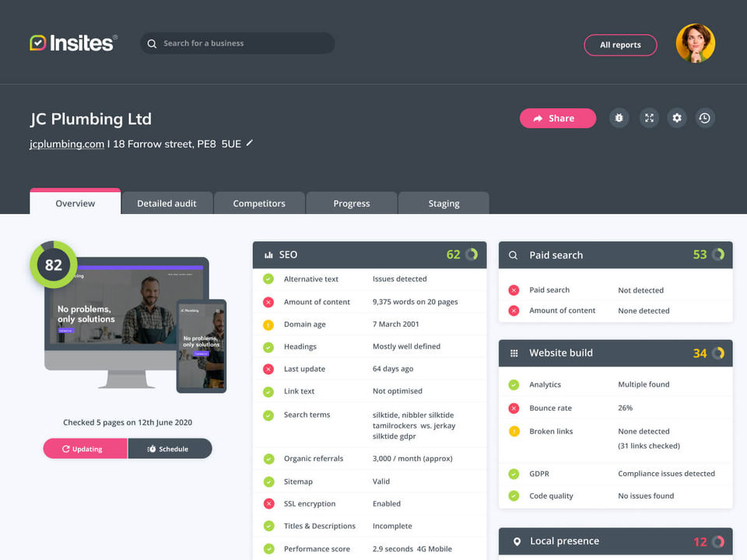Click the Paid search header magnifier icon

513,255
